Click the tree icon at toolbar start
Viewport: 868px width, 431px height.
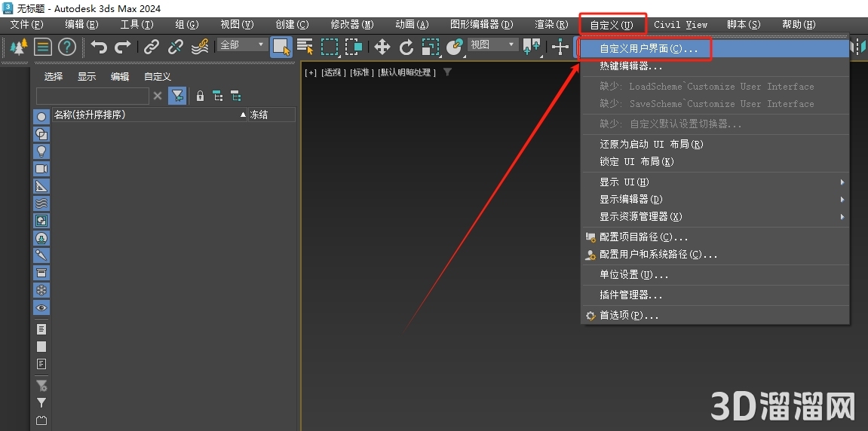[19, 47]
